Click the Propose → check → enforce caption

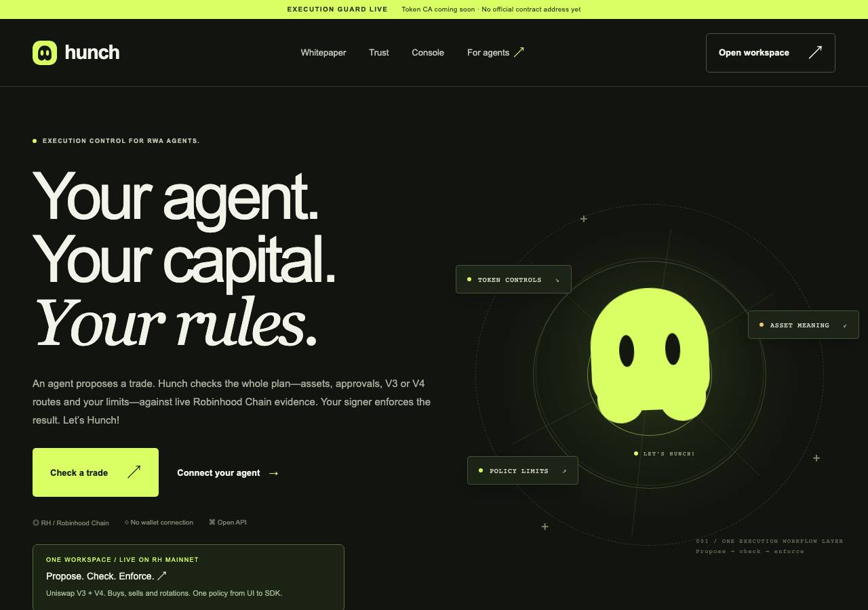750,551
